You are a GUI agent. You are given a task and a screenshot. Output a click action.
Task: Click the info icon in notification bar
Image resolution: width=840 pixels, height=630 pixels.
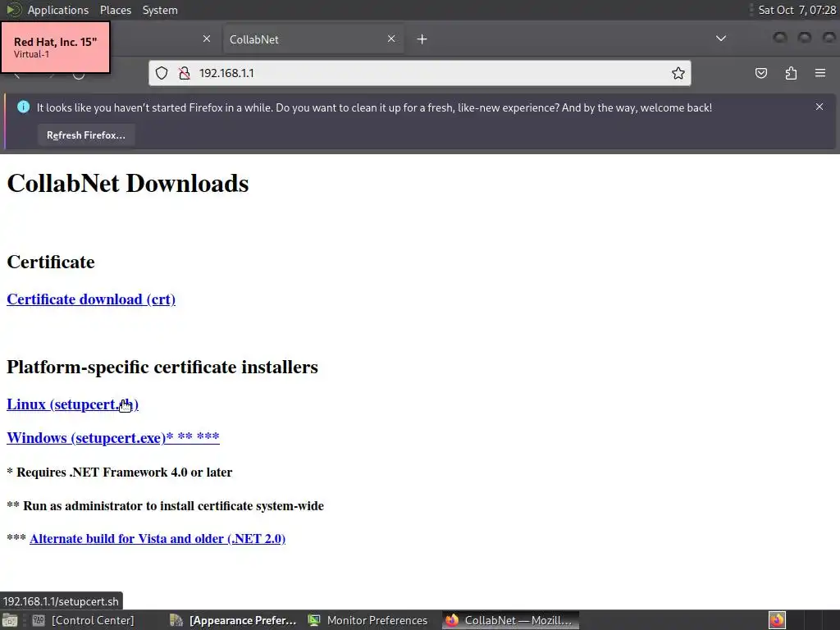click(23, 107)
